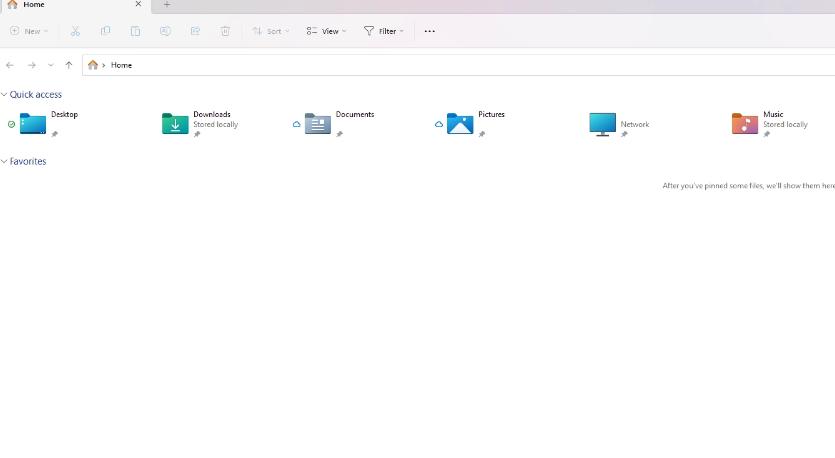This screenshot has height=458, width=835.
Task: Add a new tab with plus
Action: [x=167, y=5]
